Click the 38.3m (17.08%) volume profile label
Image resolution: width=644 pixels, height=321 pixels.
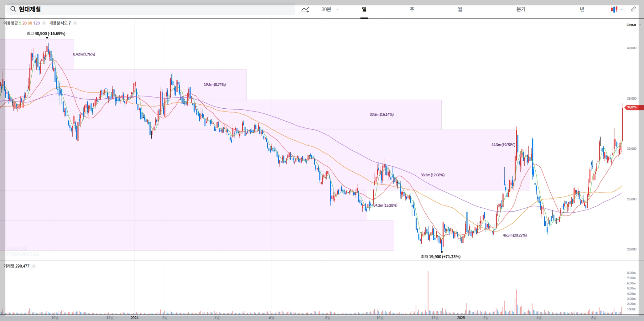coord(433,175)
